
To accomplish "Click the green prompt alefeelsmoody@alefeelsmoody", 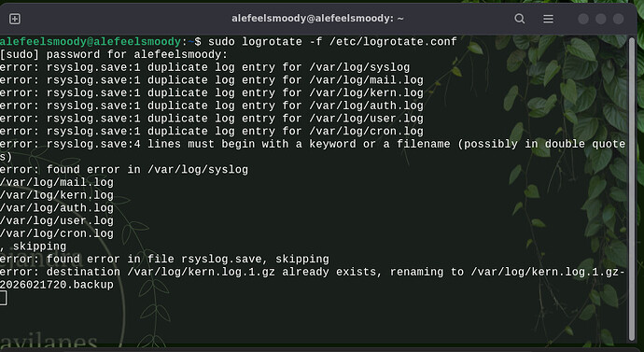I will click(x=91, y=42).
